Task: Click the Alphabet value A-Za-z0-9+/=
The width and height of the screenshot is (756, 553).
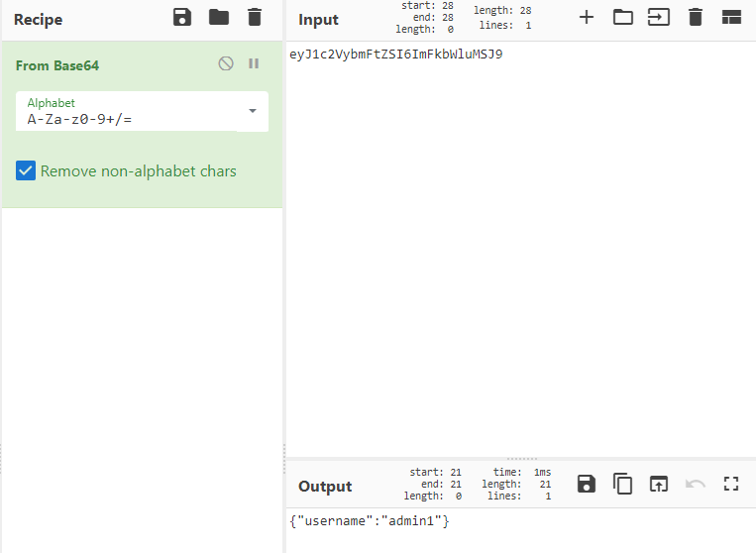Action: (79, 119)
